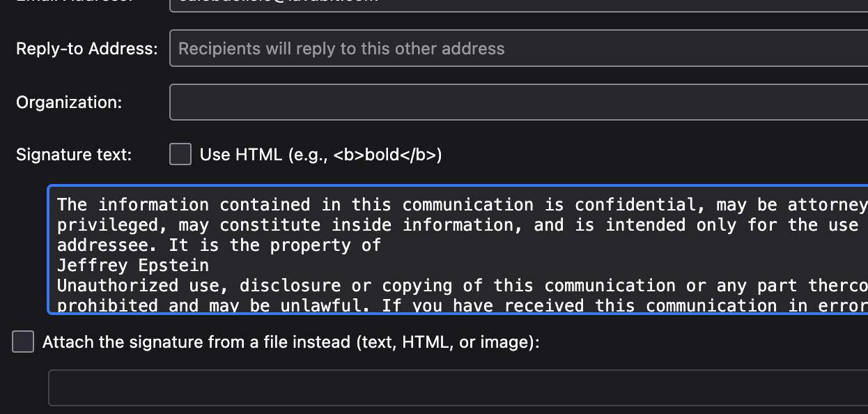Click the "Use HTML (e.g., <b>bold</b>)" label text
Image resolution: width=868 pixels, height=414 pixels.
[x=320, y=155]
